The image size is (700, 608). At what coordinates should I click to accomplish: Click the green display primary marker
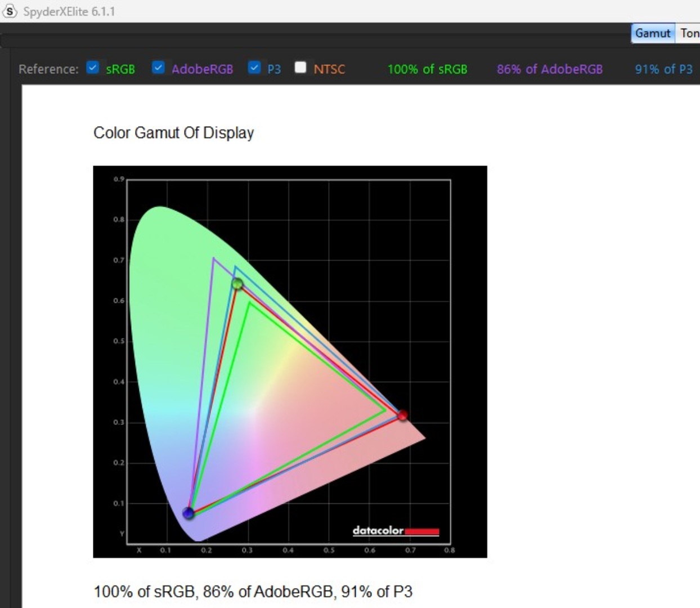point(237,283)
